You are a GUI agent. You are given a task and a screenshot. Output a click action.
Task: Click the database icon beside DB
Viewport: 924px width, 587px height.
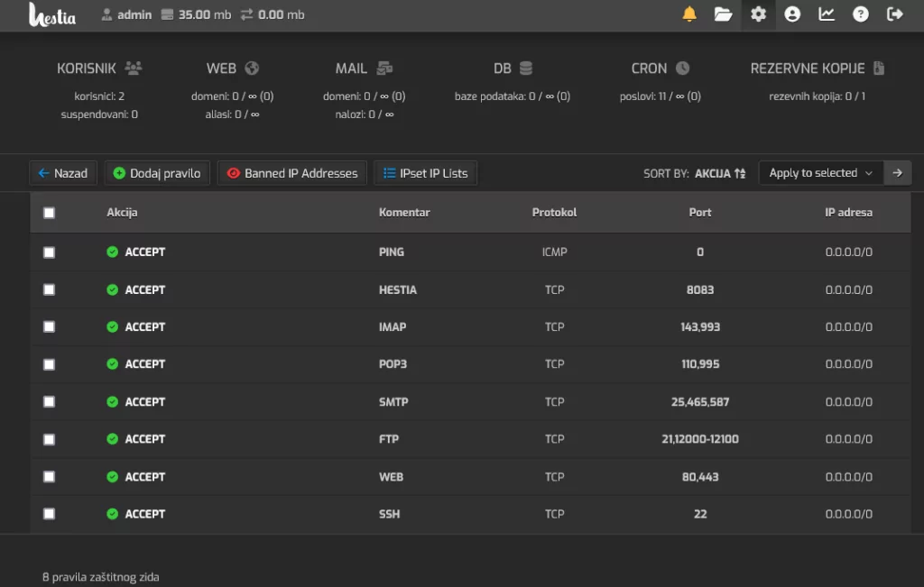point(526,69)
